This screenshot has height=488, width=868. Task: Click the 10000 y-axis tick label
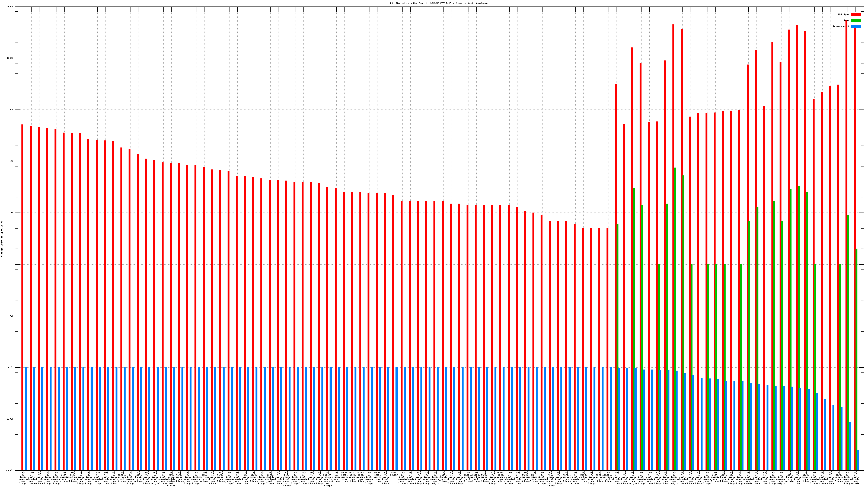(x=11, y=58)
